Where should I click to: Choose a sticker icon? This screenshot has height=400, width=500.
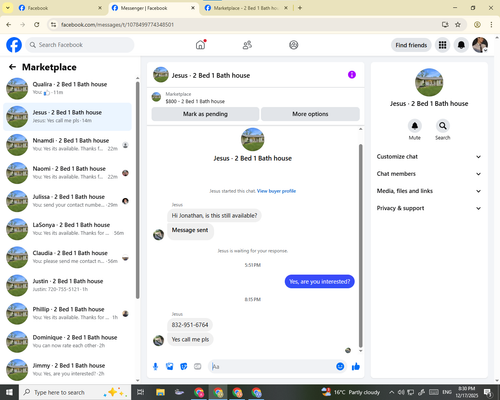184,367
